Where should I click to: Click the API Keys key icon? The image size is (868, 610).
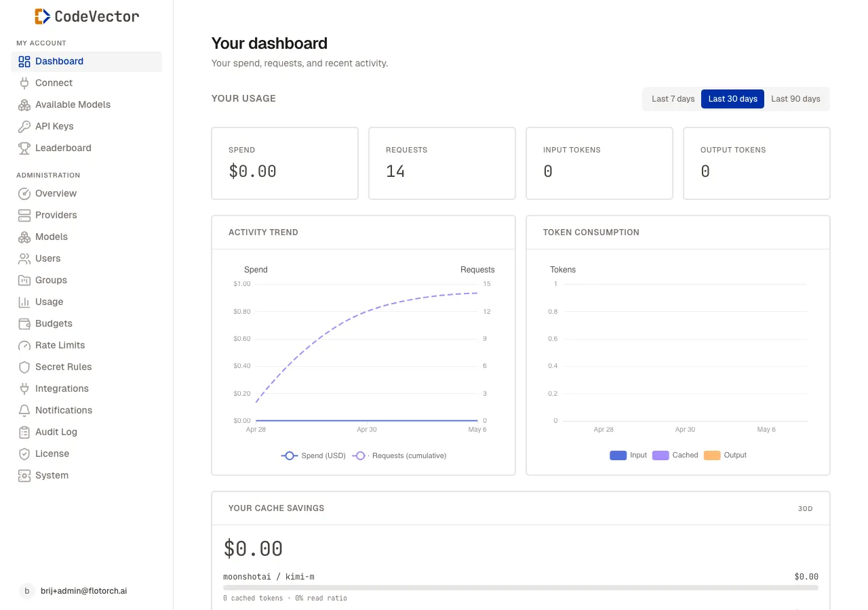point(24,127)
